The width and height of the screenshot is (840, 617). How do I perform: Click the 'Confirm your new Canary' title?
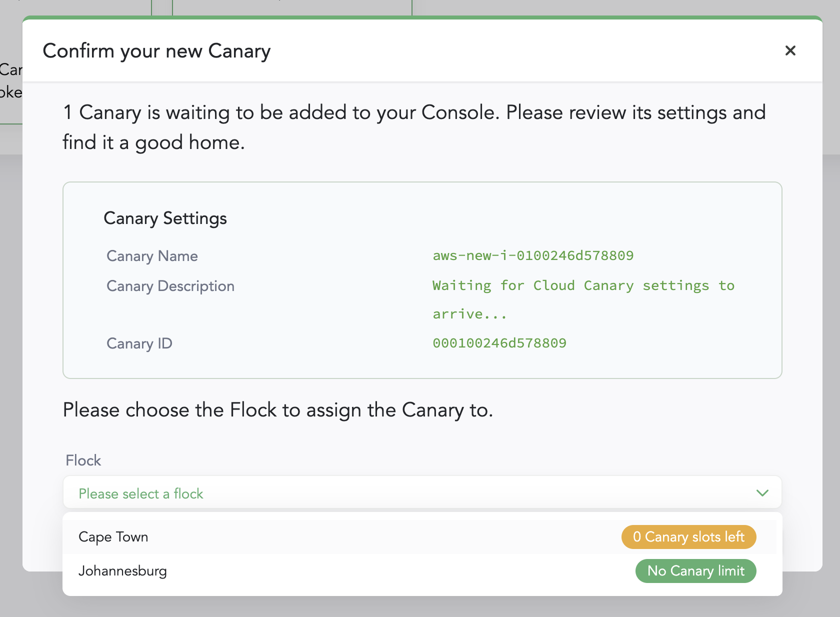click(156, 51)
